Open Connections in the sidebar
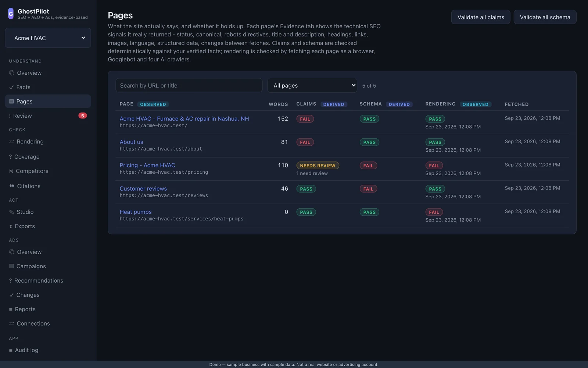588x368 pixels. tap(48, 324)
